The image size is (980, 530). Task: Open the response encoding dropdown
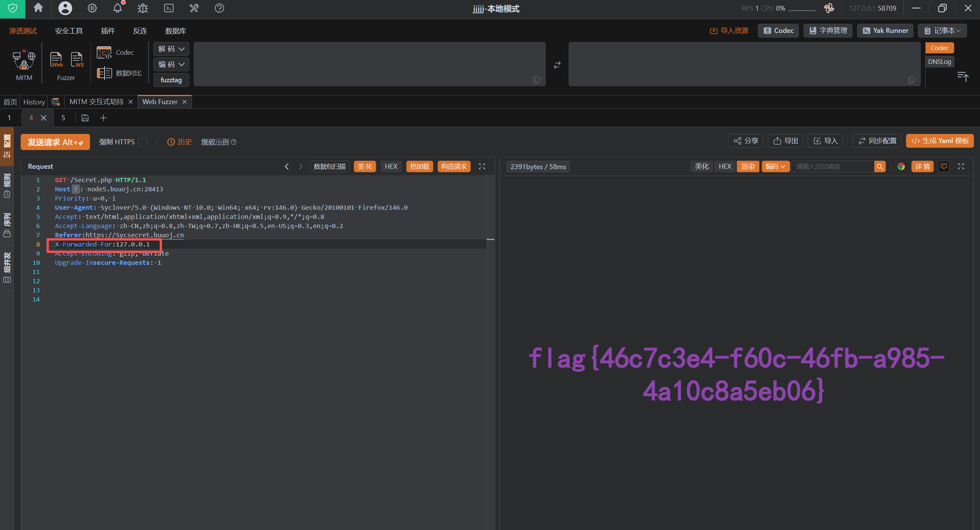point(775,166)
